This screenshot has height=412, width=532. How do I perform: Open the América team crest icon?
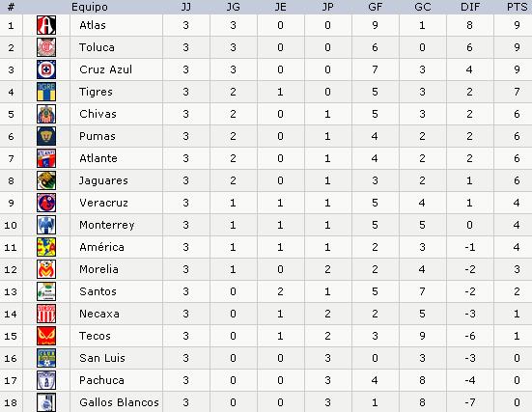click(46, 247)
